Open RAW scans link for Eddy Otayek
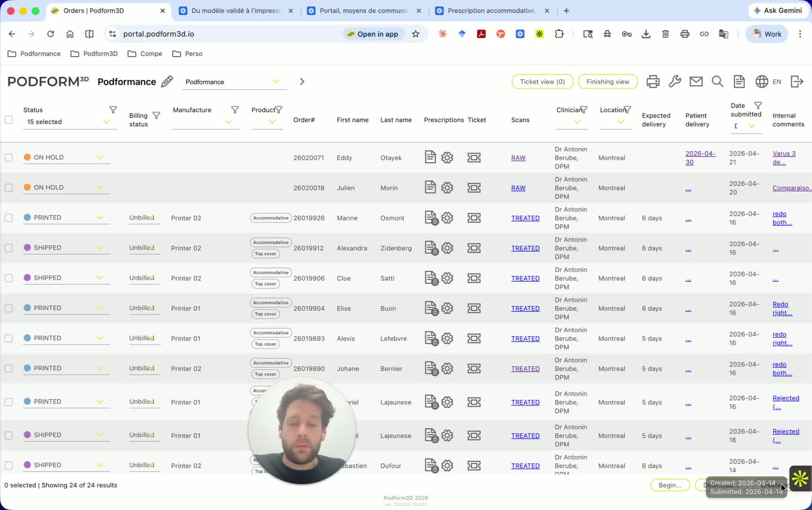Viewport: 812px width, 510px height. [x=518, y=158]
